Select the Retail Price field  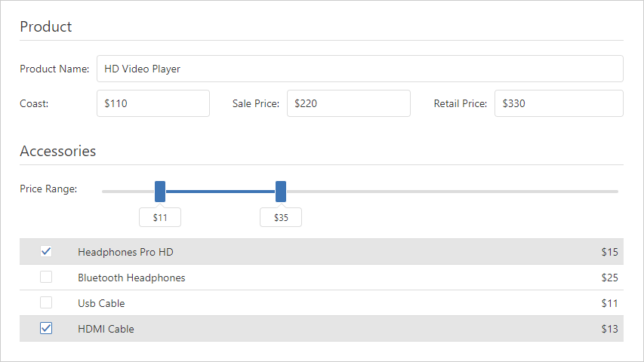[559, 103]
